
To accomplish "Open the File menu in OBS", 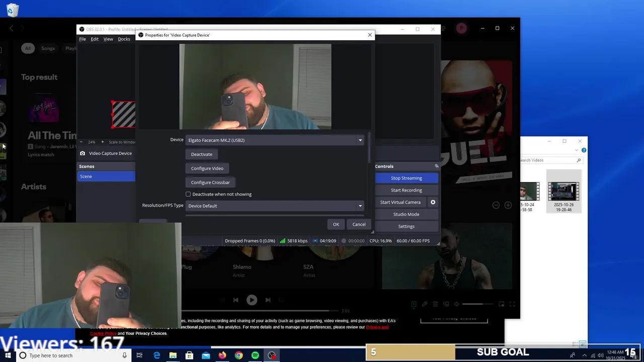I will tap(83, 39).
